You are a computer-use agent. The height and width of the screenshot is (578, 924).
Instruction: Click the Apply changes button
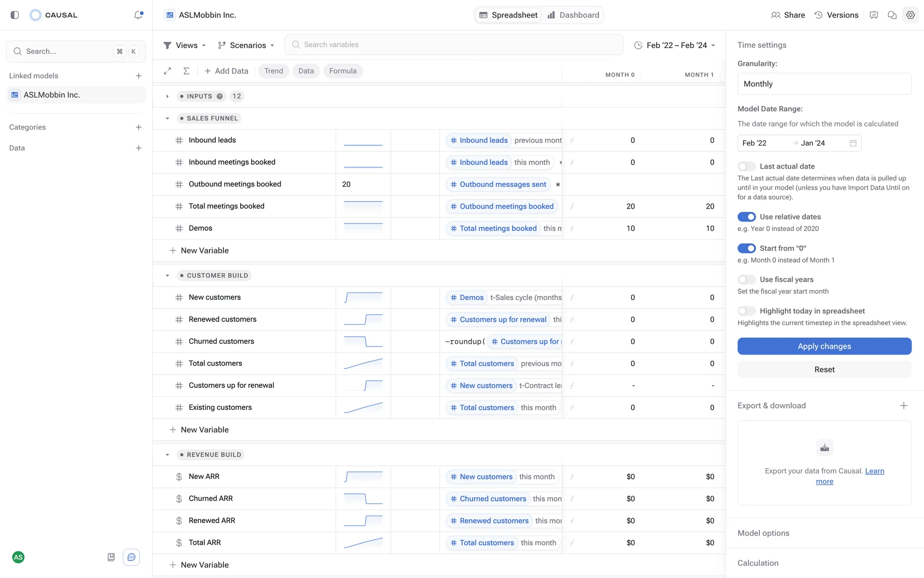coord(824,346)
